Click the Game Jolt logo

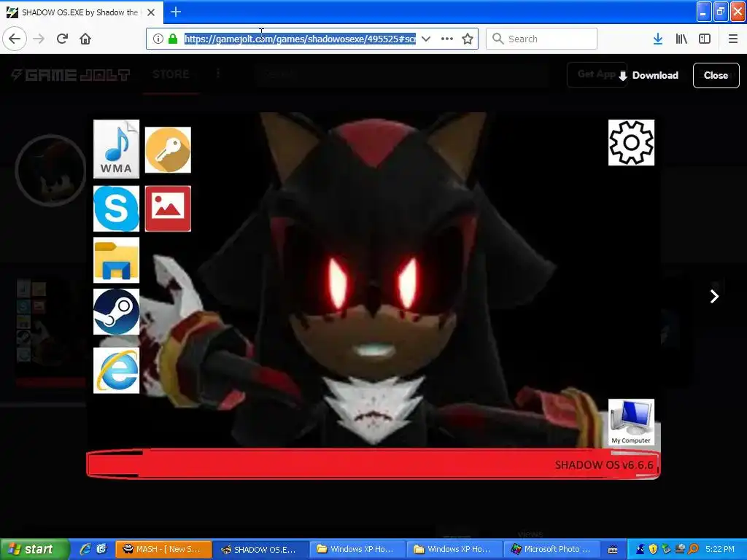(x=71, y=75)
